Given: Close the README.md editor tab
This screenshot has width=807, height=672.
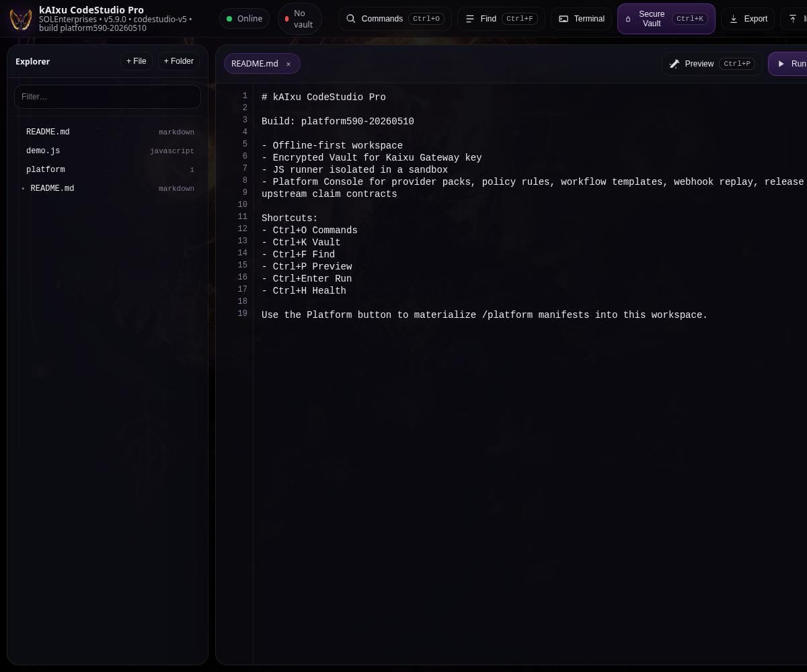Looking at the screenshot, I should coord(289,64).
